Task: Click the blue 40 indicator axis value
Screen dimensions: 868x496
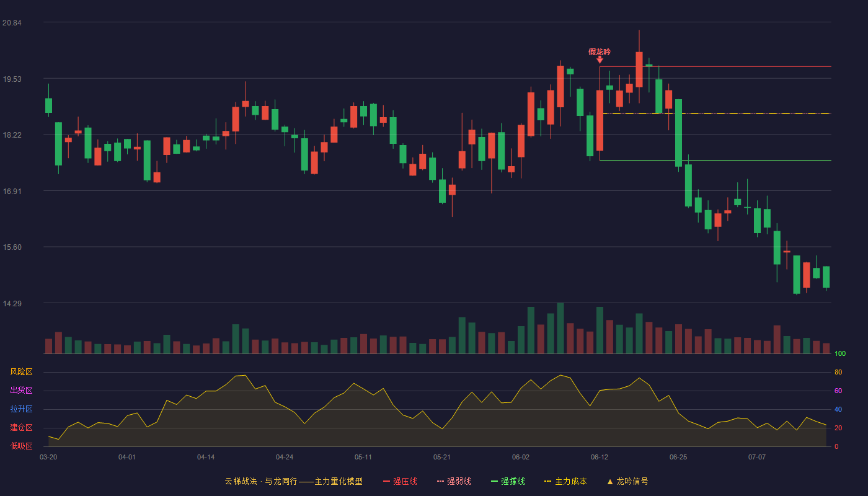Action: (838, 409)
